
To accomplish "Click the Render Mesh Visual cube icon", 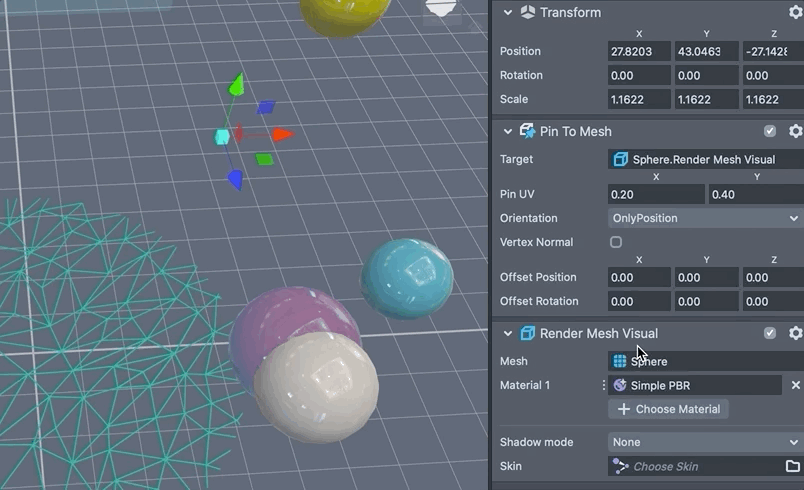I will [x=528, y=333].
